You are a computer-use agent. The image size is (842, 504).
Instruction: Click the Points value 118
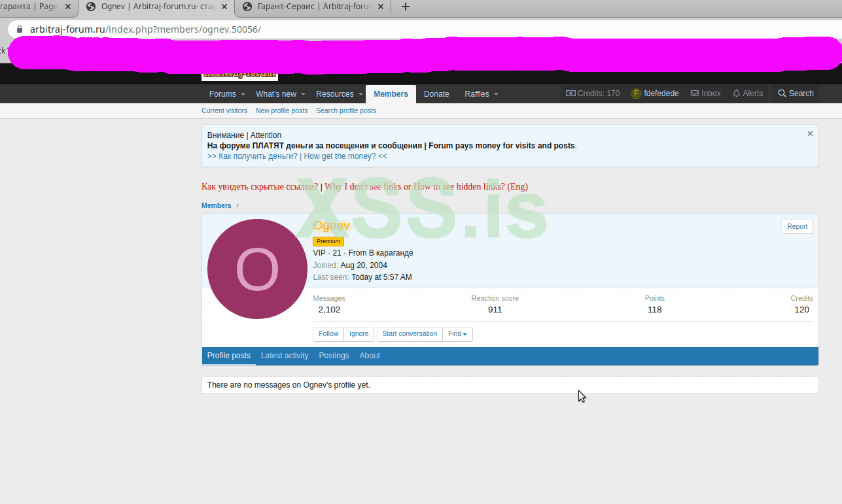(655, 309)
